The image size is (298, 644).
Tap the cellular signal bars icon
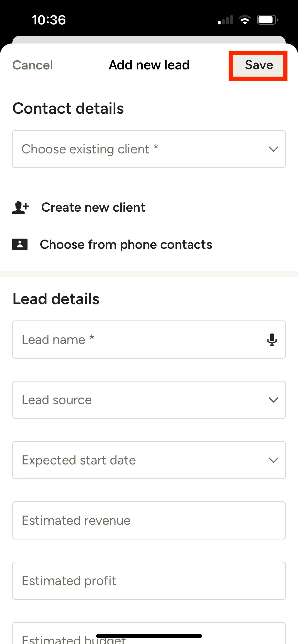226,20
